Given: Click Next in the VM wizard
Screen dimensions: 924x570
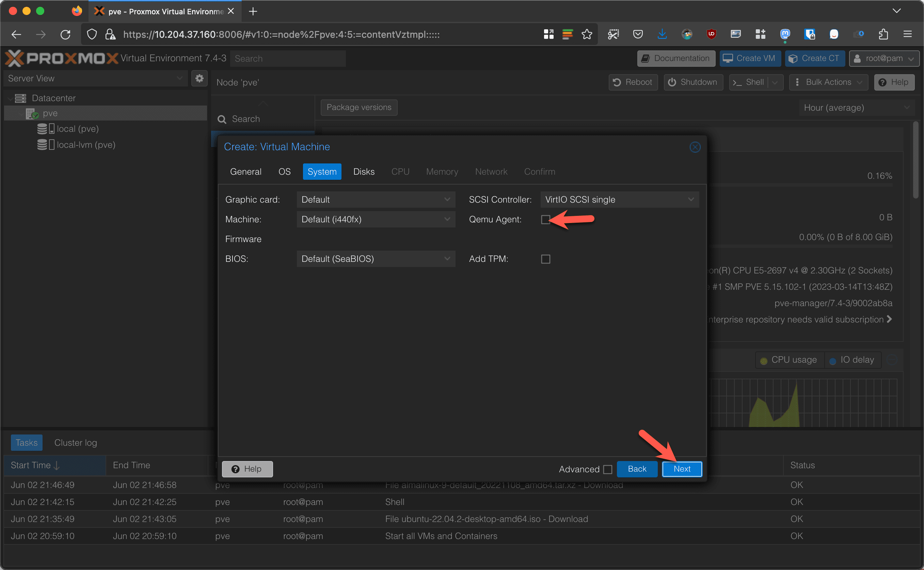Looking at the screenshot, I should [x=682, y=469].
